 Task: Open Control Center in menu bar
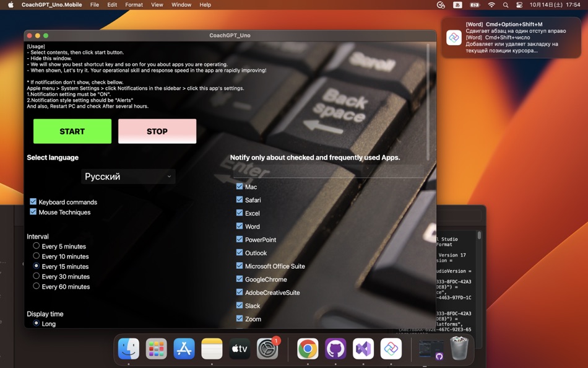[x=519, y=5]
